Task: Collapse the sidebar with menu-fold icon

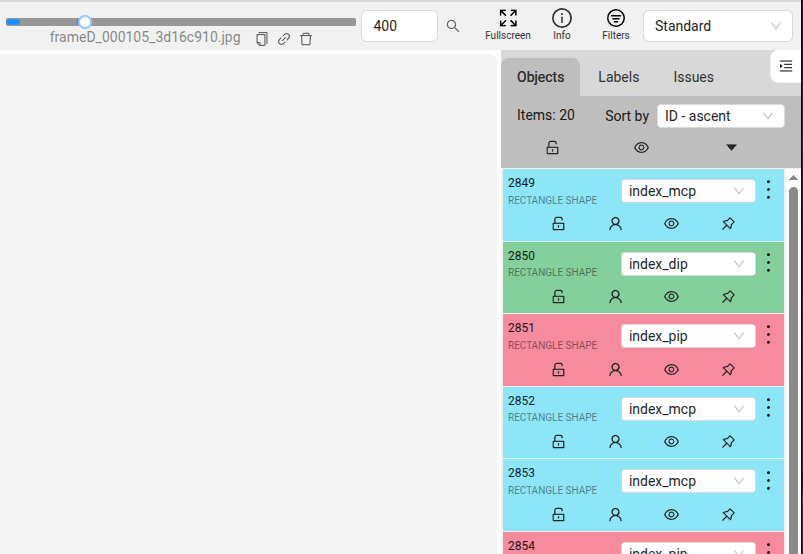Action: pyautogui.click(x=786, y=66)
